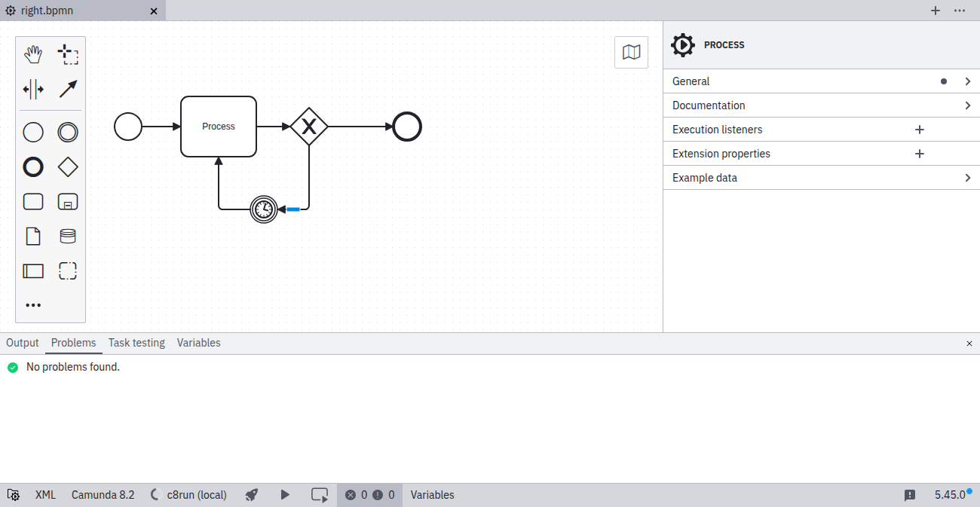Switch to the Output tab
Viewport: 980px width, 507px height.
coord(22,343)
